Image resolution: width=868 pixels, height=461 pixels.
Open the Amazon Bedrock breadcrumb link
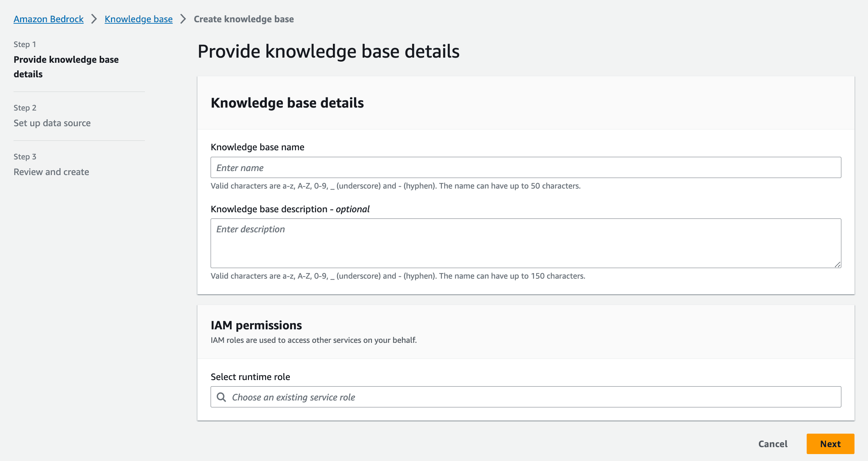(x=48, y=19)
